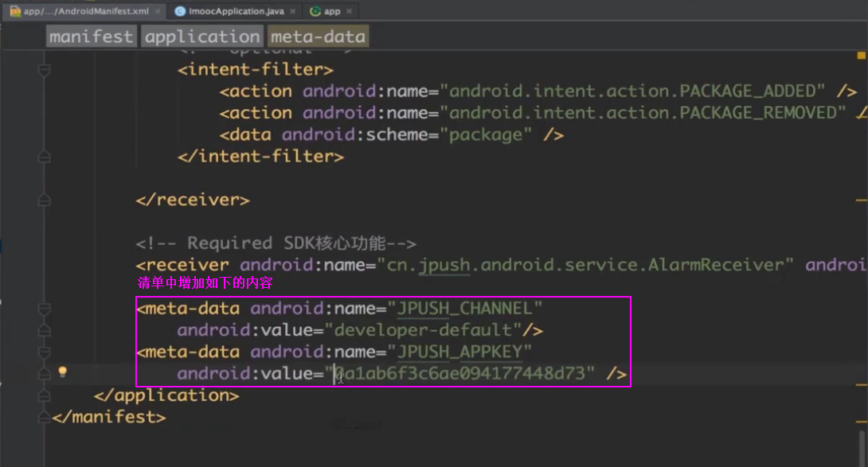Click fold marker beside </application> line

tap(45, 395)
